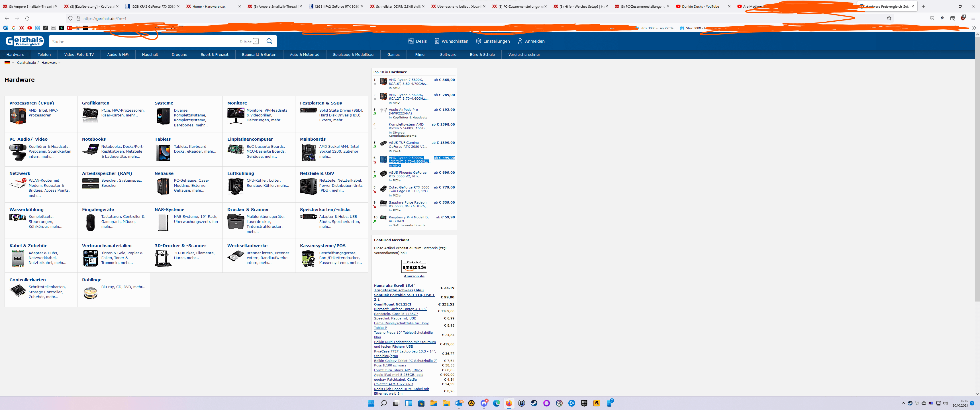Open the Apple iPad mini 5 256GB link

coord(398,375)
